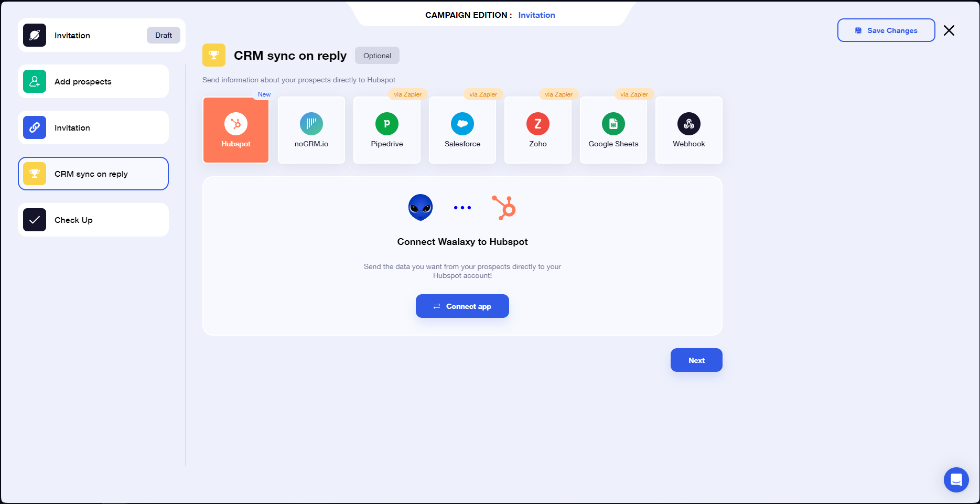Click the via Zapier tag on Salesforce

point(483,94)
